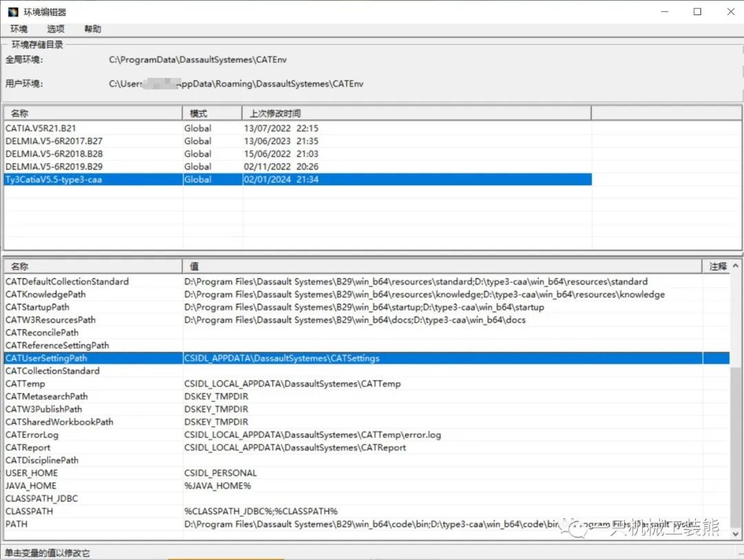Viewport: 744px width, 560px height.
Task: Click the CSIDL_APPDATA CATSettings value
Action: 282,358
